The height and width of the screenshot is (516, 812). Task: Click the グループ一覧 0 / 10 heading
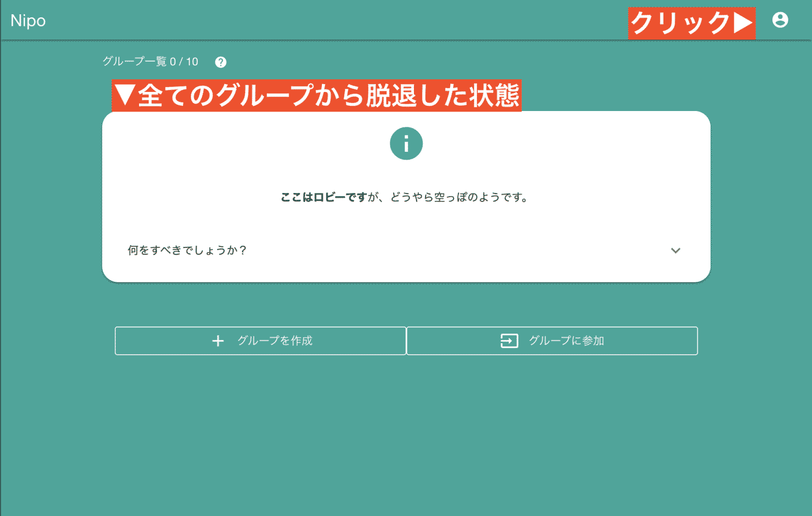point(150,61)
